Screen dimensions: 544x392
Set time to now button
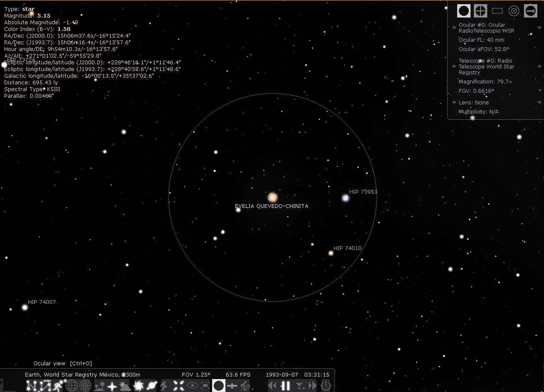click(x=299, y=386)
